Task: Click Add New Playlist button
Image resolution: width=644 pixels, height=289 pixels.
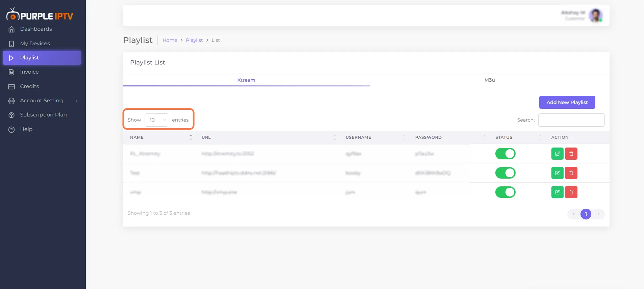Action: (x=567, y=102)
